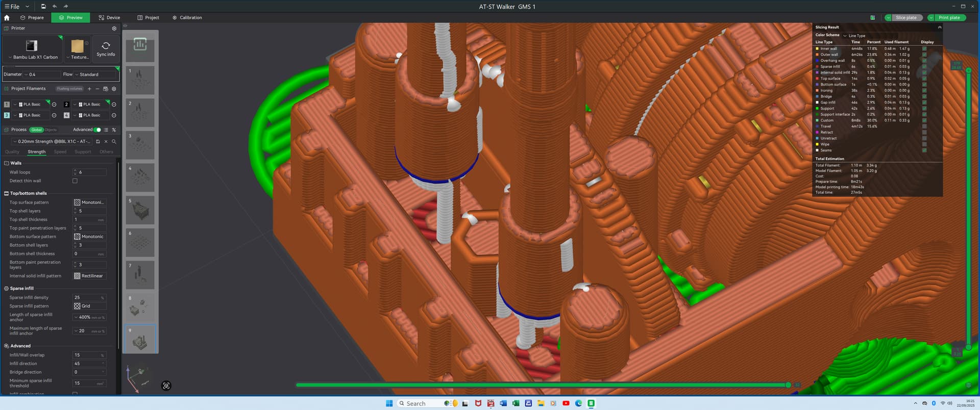This screenshot has height=410, width=980.
Task: Open printer settings gear icon
Action: (114, 29)
